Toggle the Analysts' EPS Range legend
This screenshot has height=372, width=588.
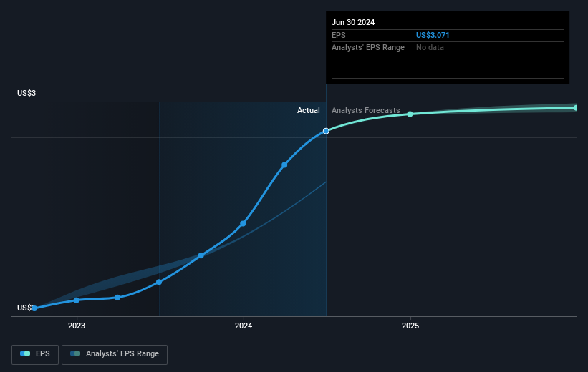pyautogui.click(x=115, y=354)
